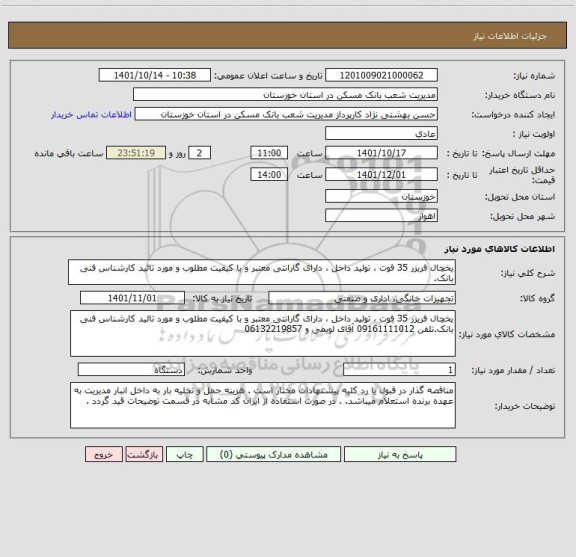Image resolution: width=576 pixels, height=557 pixels.
Task: Select the شماره نیاز field 1201009021000062
Action: [x=381, y=75]
